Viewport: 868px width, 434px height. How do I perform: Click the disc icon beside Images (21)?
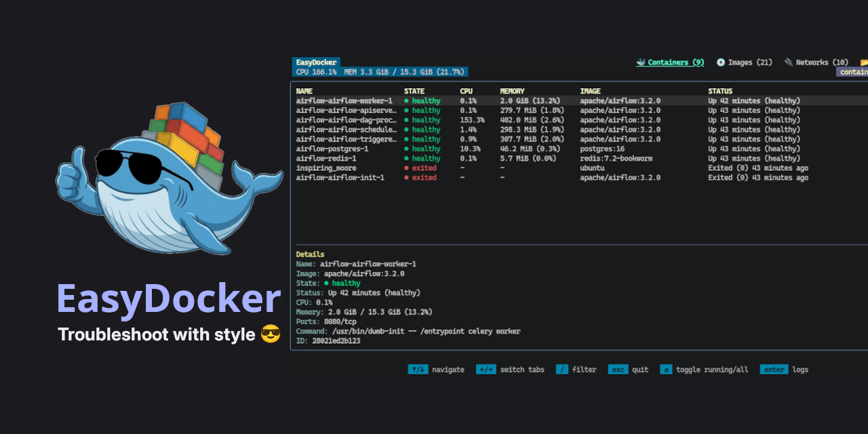pos(721,62)
